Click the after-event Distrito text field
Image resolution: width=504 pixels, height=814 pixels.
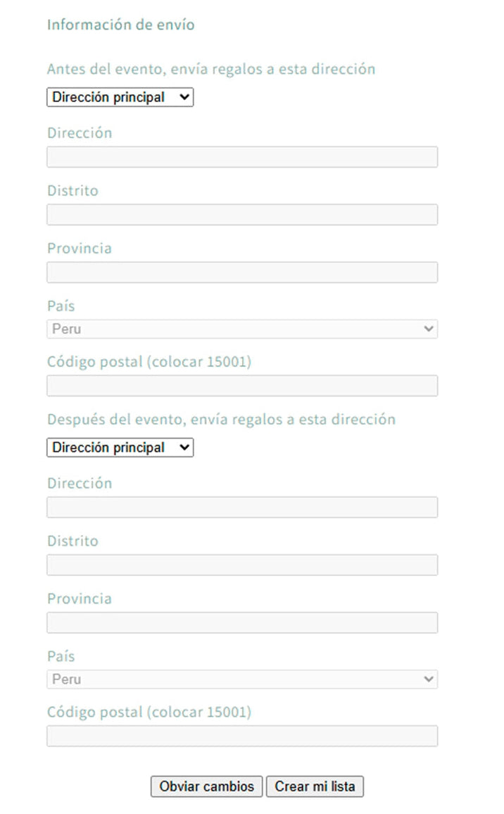click(241, 565)
